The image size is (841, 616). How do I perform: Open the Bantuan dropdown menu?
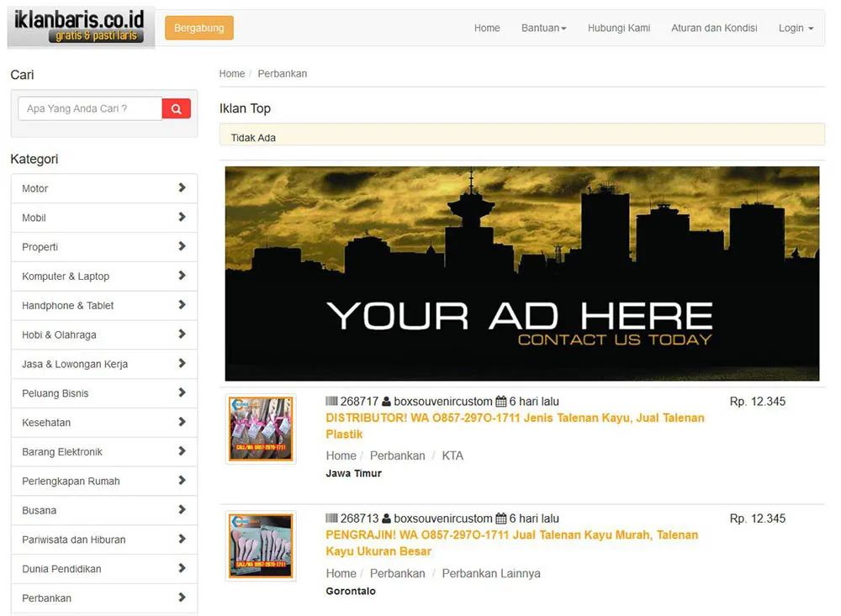tap(543, 28)
